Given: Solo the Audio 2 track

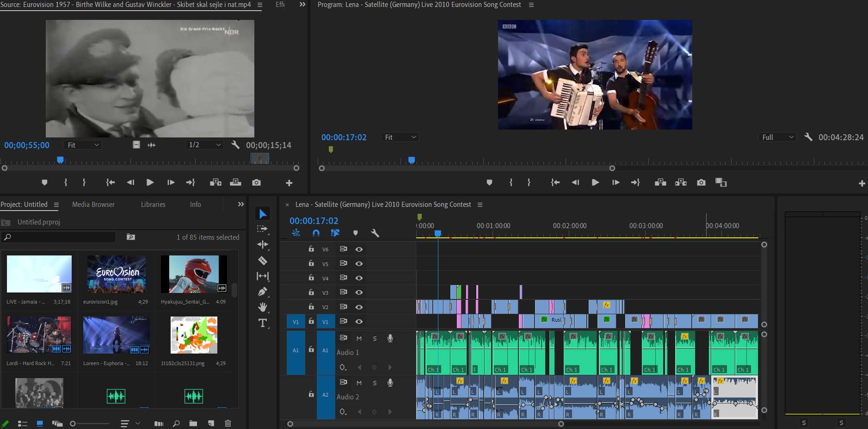Looking at the screenshot, I should 375,383.
